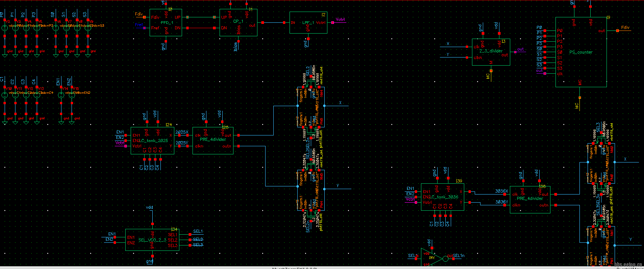Click the vdc=EN2 parameter text of V15
644x269 pixels.
coord(84,93)
